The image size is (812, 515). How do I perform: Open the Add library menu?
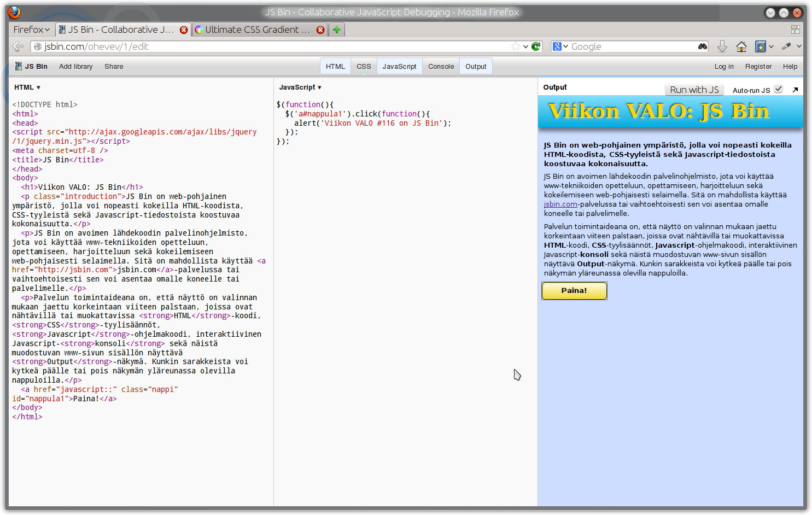point(76,66)
